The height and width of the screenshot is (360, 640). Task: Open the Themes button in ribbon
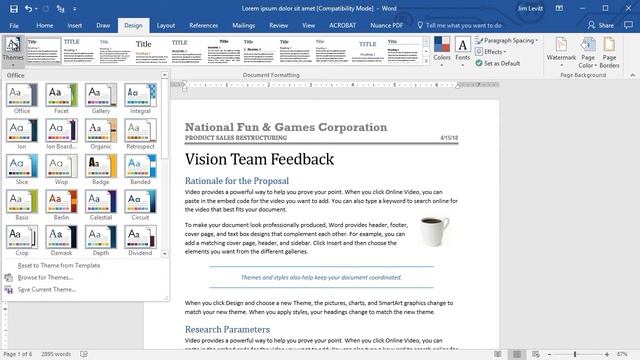[x=13, y=51]
